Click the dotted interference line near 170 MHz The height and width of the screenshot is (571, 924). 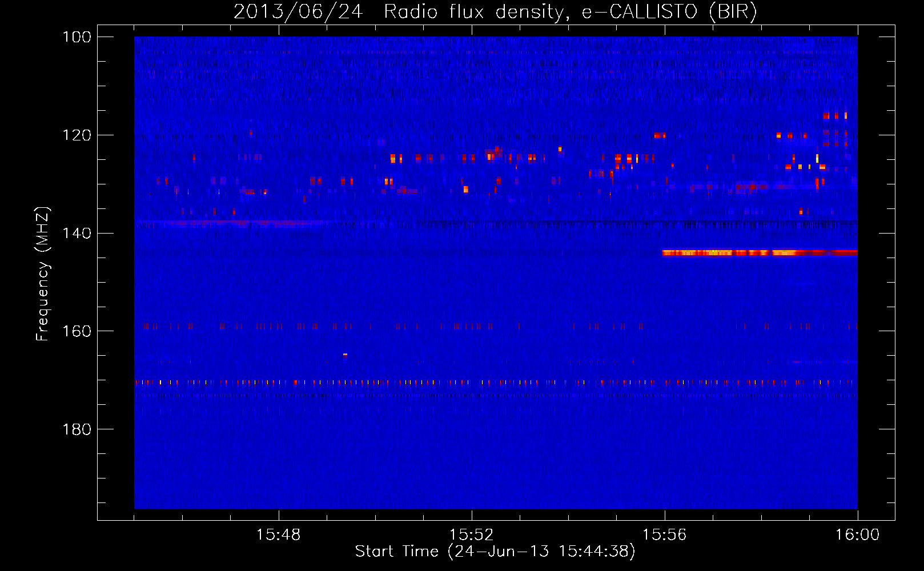coord(496,383)
